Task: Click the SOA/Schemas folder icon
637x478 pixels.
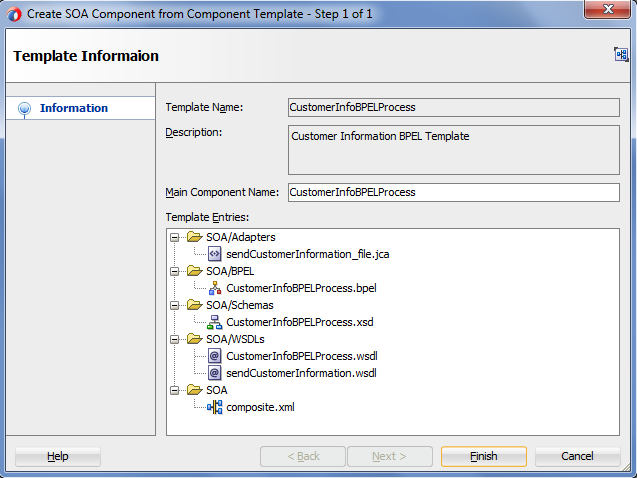Action: 195,305
